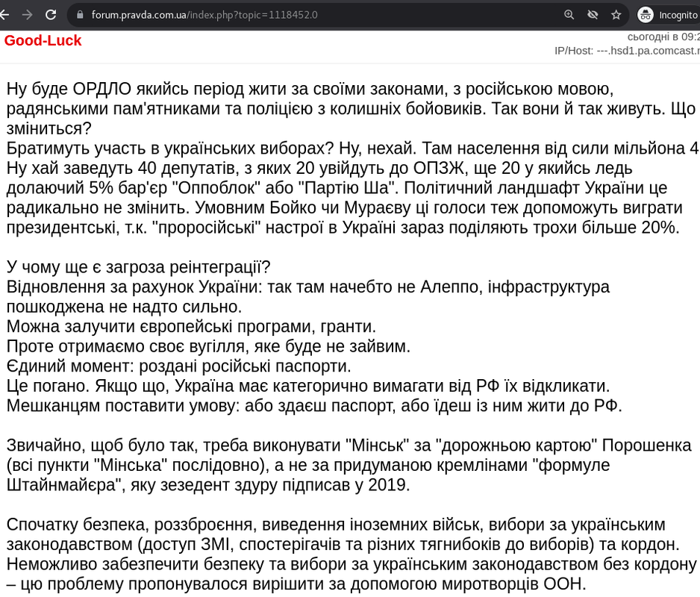Click the line starting 'Це погано. Якщо що, Україна'
The height and width of the screenshot is (597, 700).
click(x=308, y=386)
